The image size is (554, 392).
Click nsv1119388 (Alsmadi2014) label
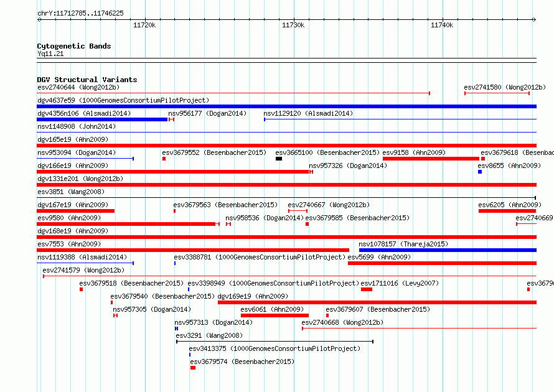tap(82, 257)
